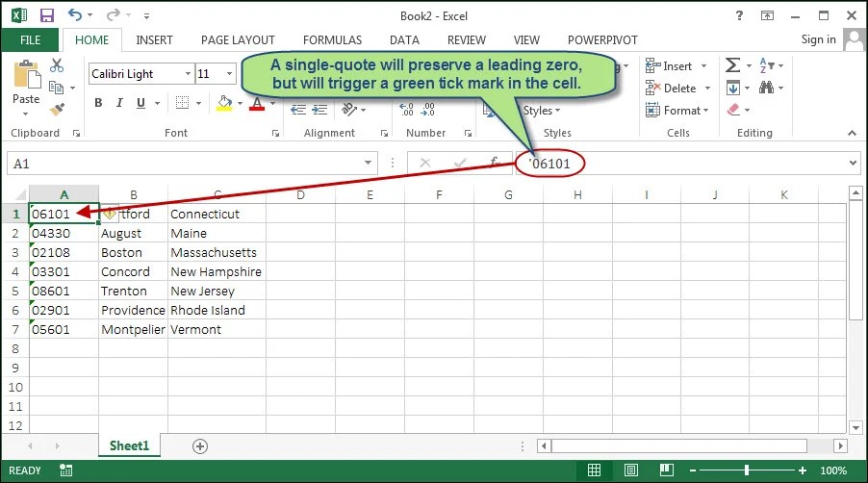Viewport: 868px width, 483px height.
Task: Open Find & Select binoculars
Action: [766, 88]
